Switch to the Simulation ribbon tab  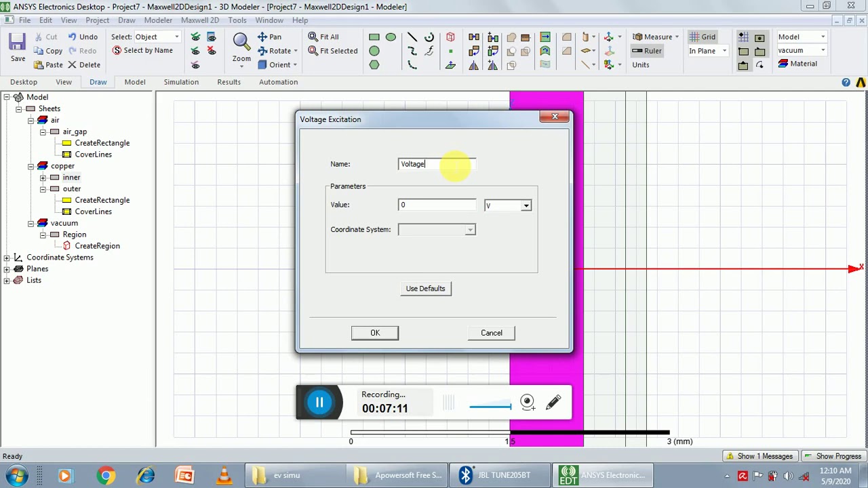[x=181, y=82]
